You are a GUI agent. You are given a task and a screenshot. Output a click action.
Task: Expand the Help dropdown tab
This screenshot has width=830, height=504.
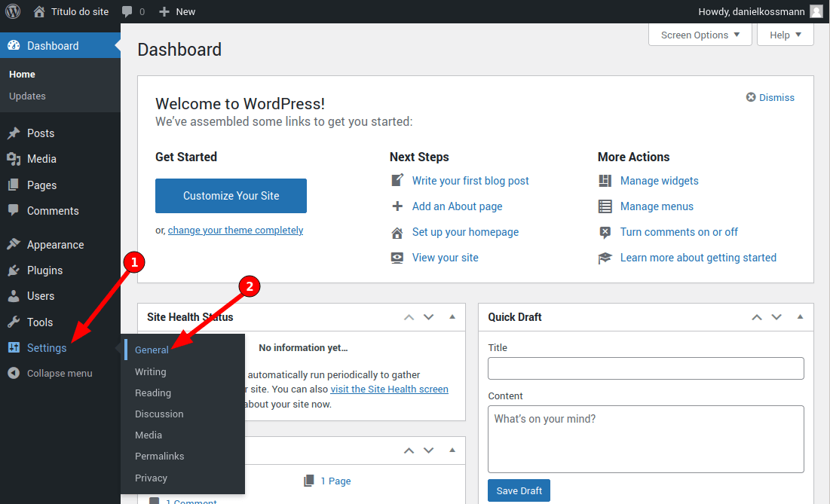(785, 35)
